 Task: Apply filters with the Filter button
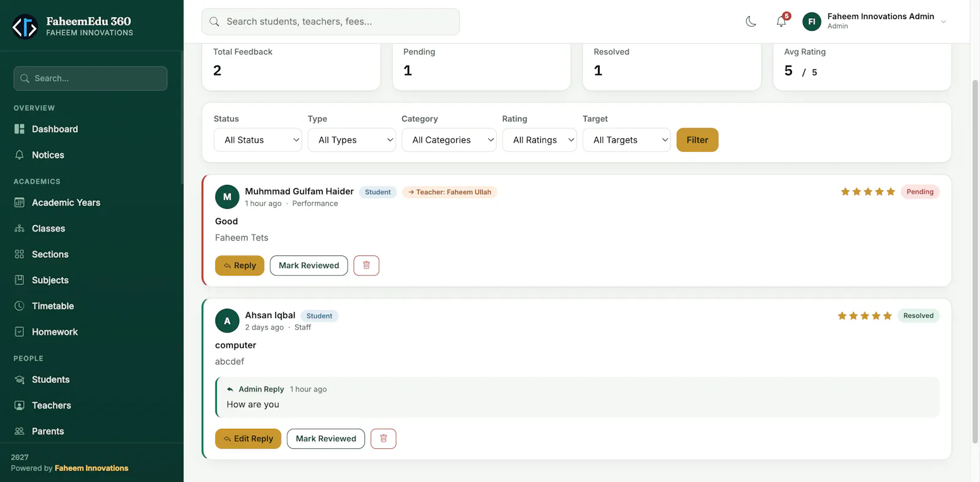[698, 140]
